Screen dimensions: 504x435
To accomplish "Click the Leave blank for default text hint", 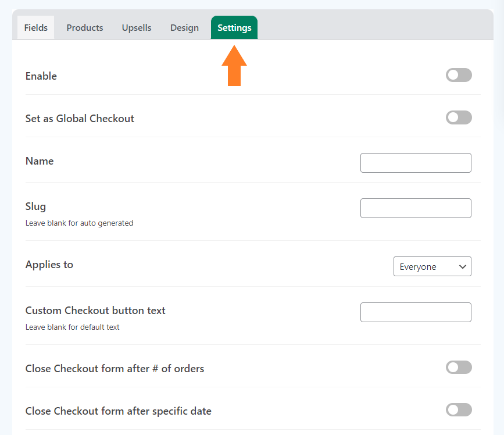I will point(72,327).
